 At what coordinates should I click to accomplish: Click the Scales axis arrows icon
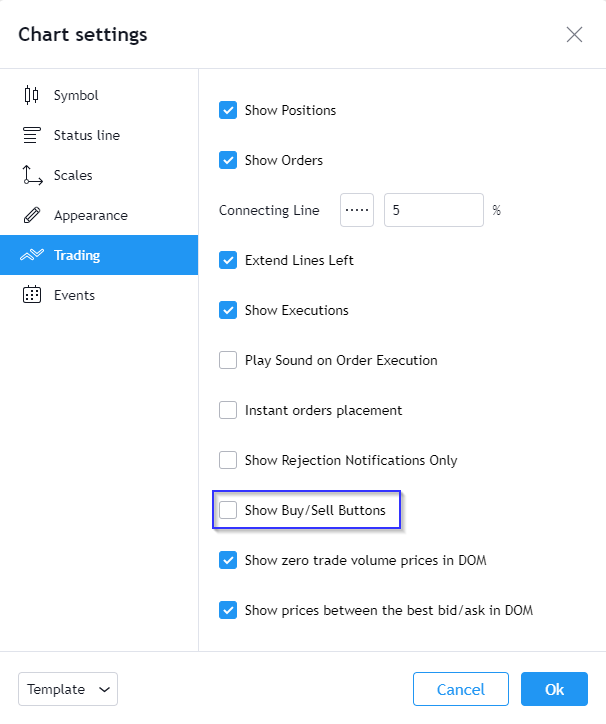point(32,175)
